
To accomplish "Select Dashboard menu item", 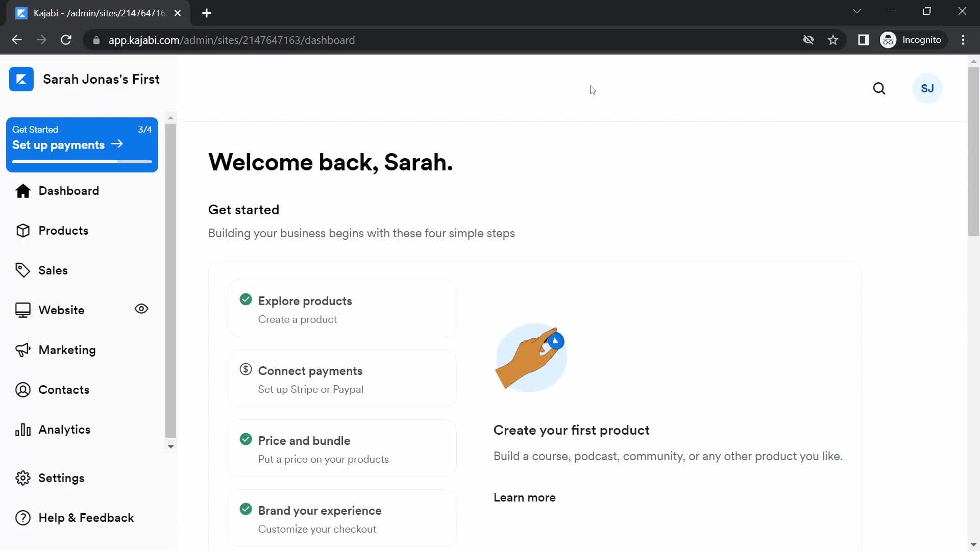I will tap(69, 190).
